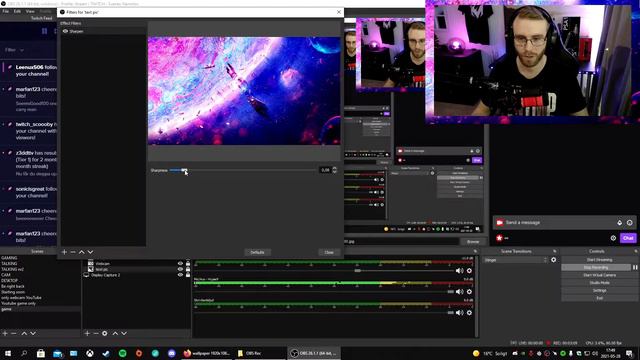Move the selected source down
The width and height of the screenshot is (640, 360).
tap(124, 333)
